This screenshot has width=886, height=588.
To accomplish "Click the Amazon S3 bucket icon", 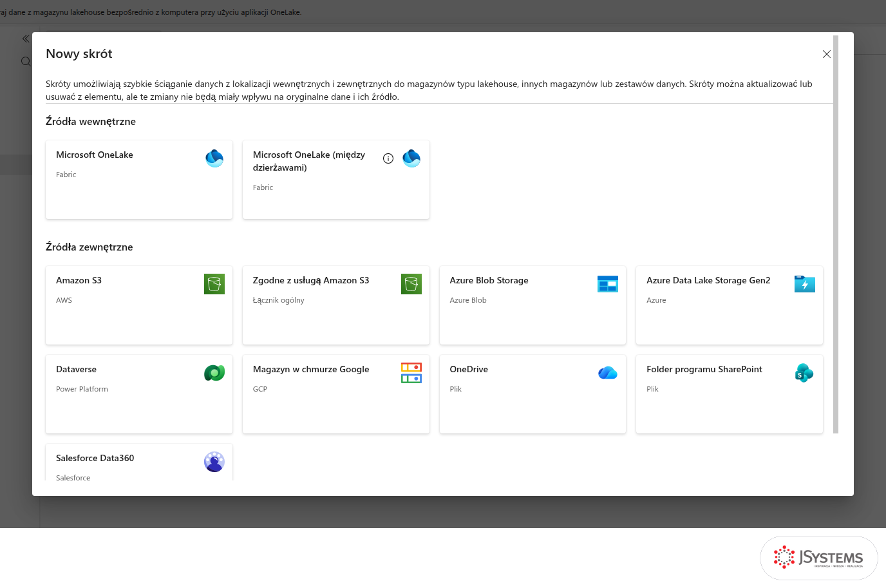I will tap(214, 284).
